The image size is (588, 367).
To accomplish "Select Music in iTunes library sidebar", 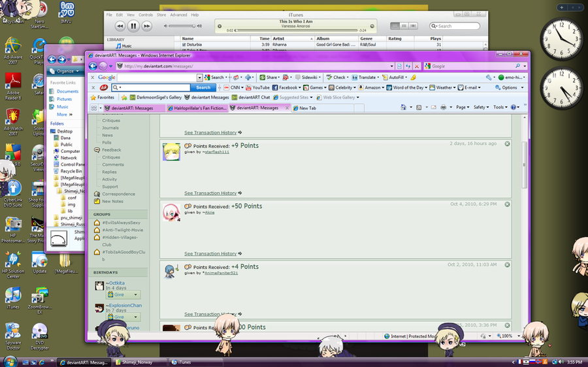I will (x=123, y=46).
